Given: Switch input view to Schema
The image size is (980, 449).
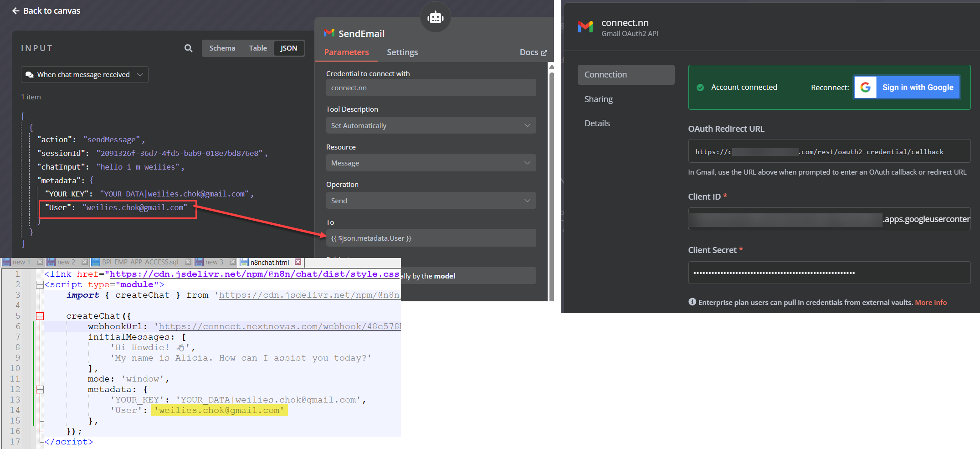Looking at the screenshot, I should (222, 48).
